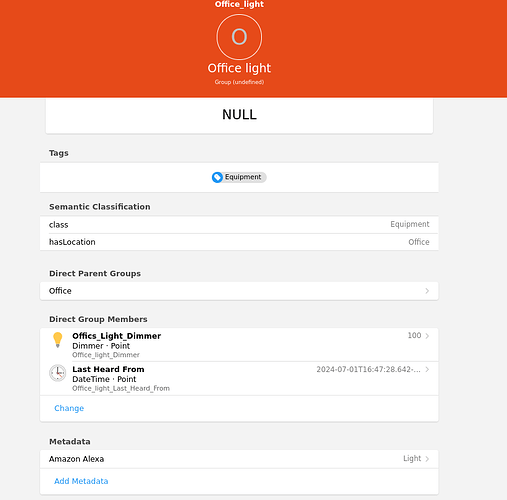Screen dimensions: 507x500
Task: Click the Office light title in header
Action: [x=239, y=68]
